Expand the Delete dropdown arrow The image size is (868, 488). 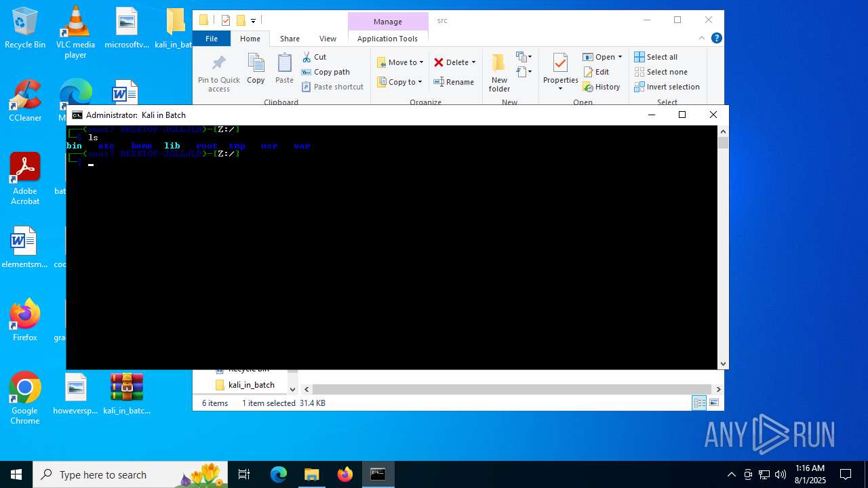click(473, 62)
